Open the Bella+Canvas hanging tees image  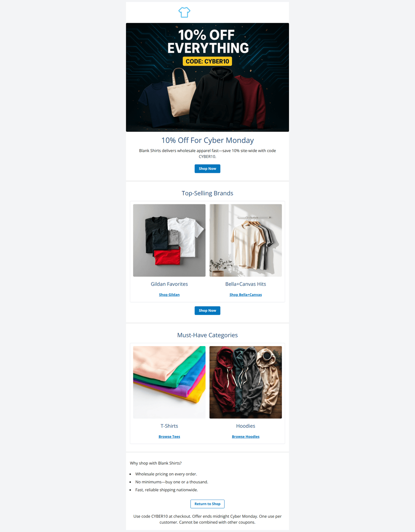(x=246, y=240)
